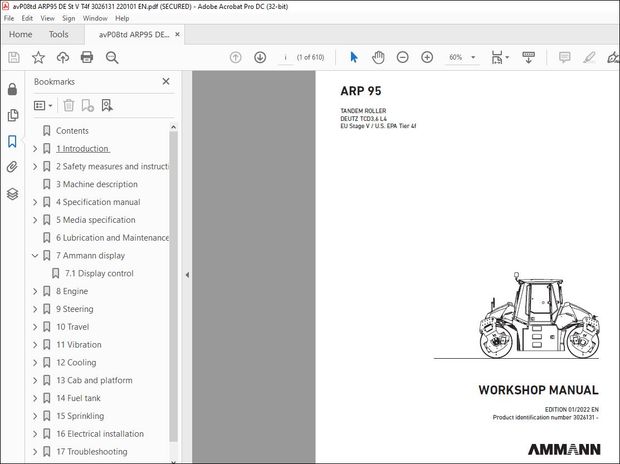Open the File menu

[9, 18]
